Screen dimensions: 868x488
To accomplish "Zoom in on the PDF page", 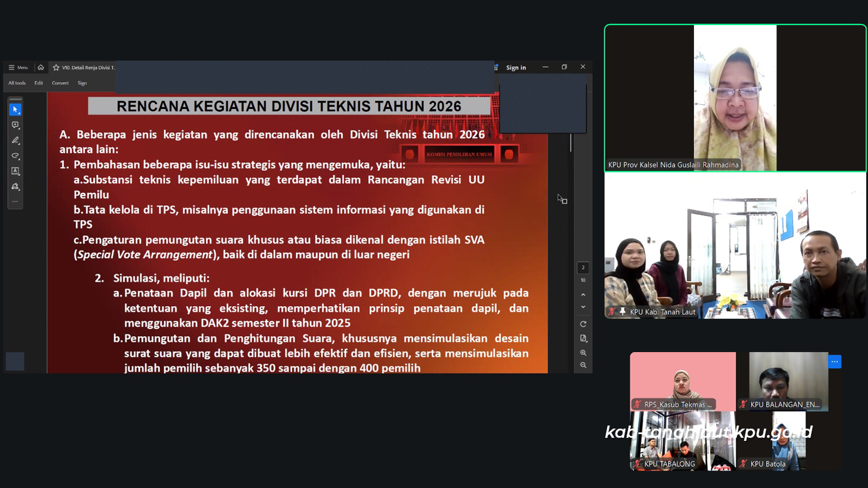I will coord(583,353).
